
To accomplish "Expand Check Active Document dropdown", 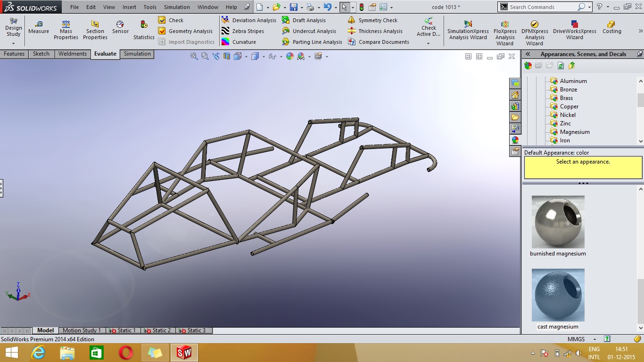I will tap(428, 43).
